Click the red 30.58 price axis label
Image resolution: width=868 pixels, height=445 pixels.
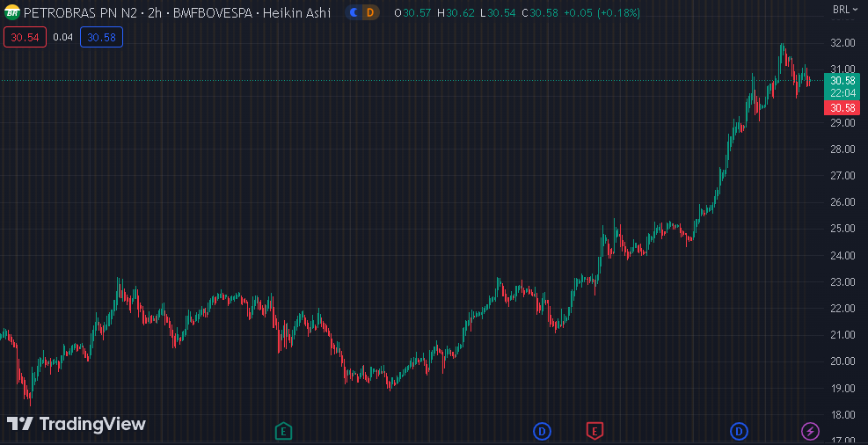coord(842,107)
